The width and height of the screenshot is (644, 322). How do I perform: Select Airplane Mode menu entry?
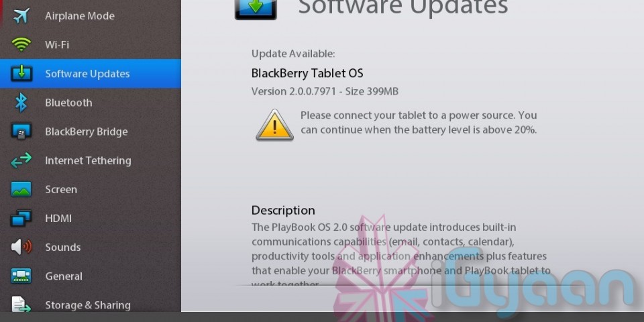(91, 15)
